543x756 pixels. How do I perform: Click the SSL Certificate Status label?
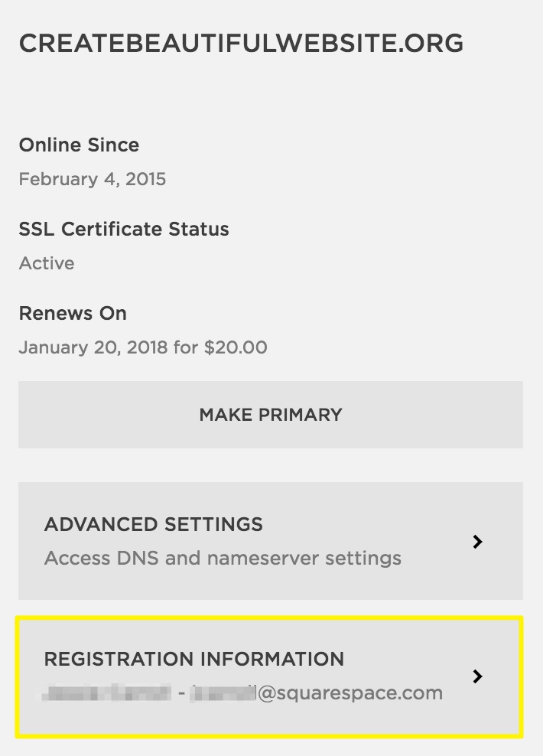point(124,229)
